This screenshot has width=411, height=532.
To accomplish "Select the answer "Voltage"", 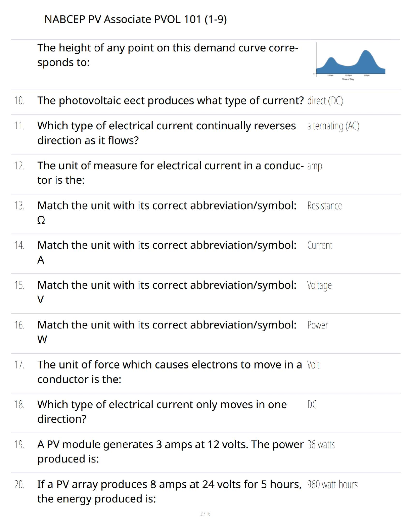I will (x=319, y=285).
